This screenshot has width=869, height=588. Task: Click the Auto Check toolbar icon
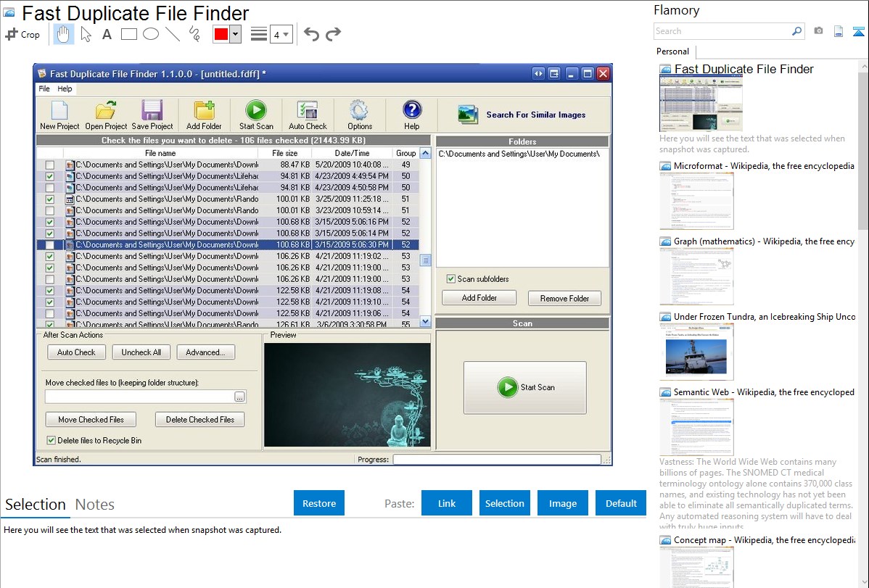(x=308, y=115)
